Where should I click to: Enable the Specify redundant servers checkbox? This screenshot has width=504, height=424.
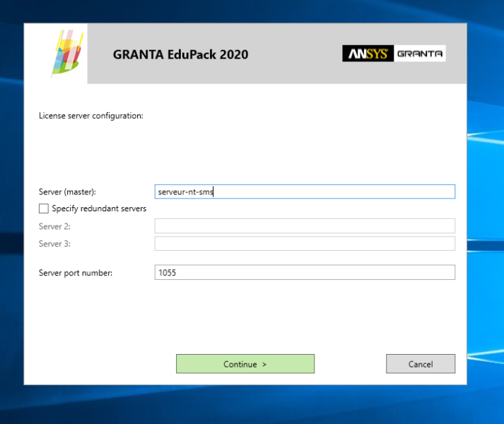pyautogui.click(x=44, y=208)
